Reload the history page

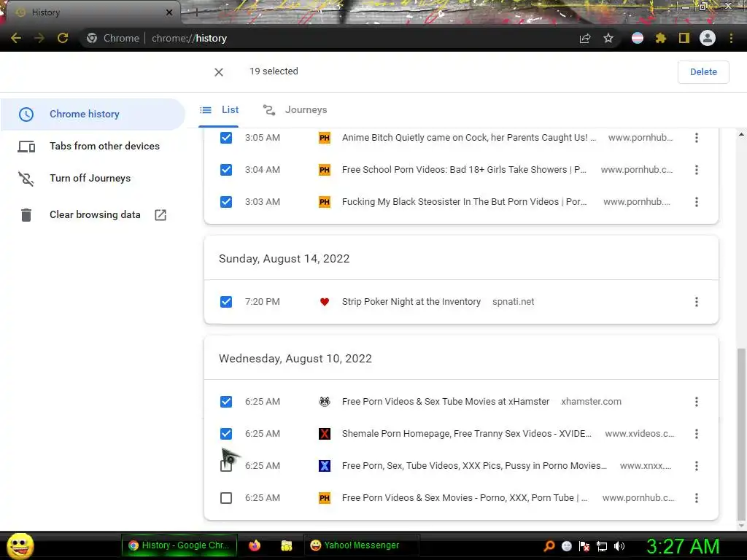point(63,38)
